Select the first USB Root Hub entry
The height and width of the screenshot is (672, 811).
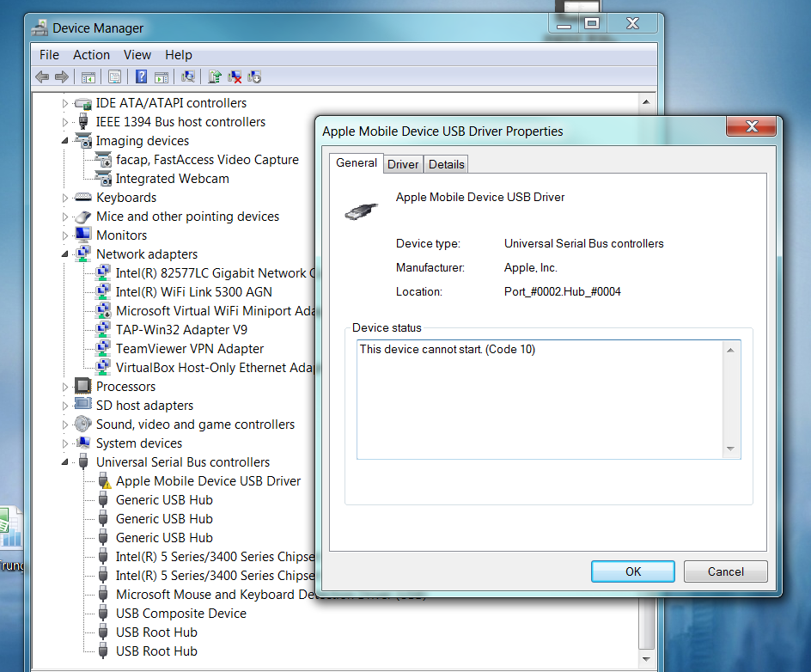156,632
